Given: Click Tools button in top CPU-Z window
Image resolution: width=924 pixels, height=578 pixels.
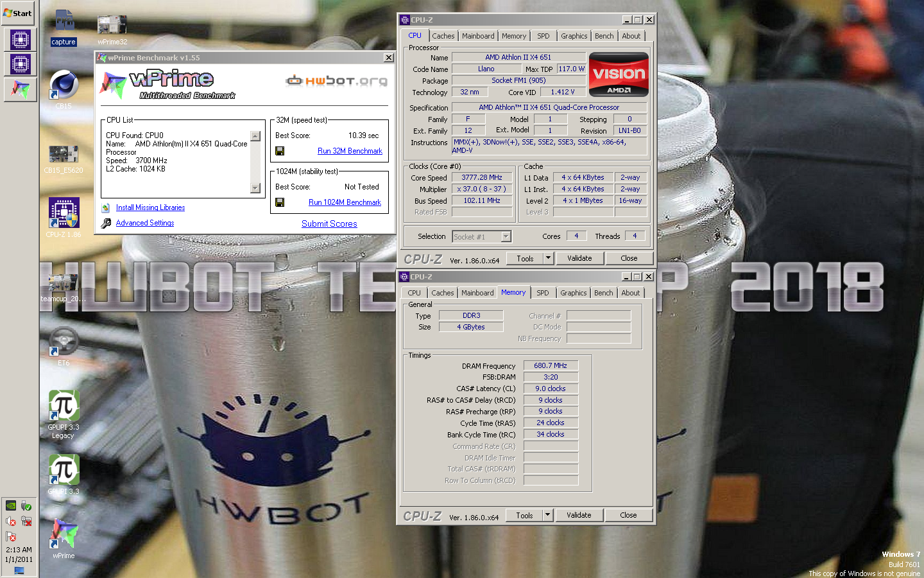Looking at the screenshot, I should [x=525, y=258].
